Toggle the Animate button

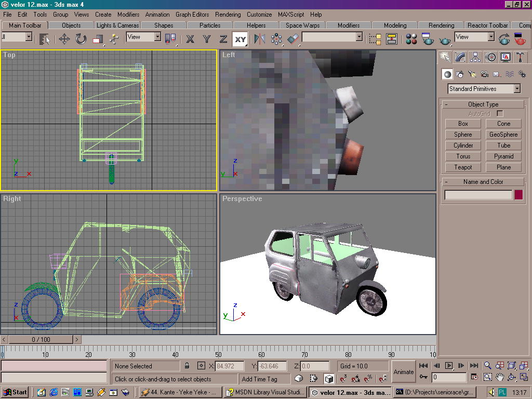pyautogui.click(x=403, y=371)
